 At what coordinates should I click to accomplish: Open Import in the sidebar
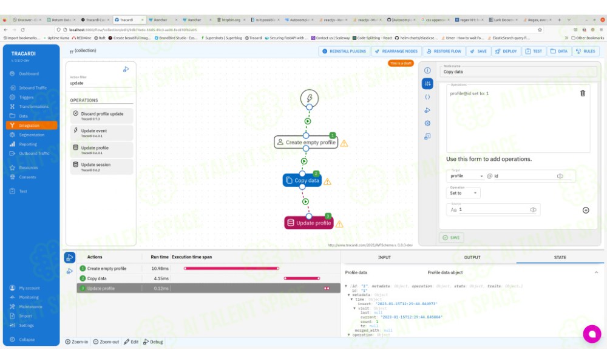pos(25,315)
